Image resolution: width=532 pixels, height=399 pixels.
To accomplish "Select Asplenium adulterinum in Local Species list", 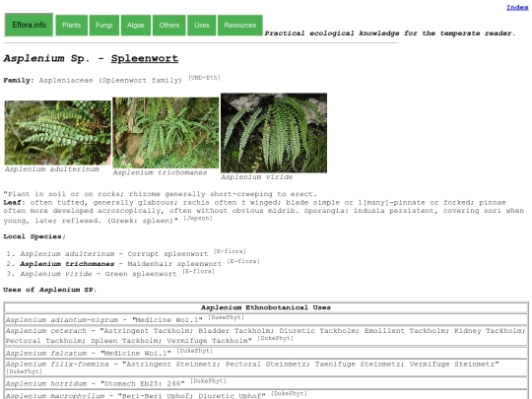I will click(67, 254).
